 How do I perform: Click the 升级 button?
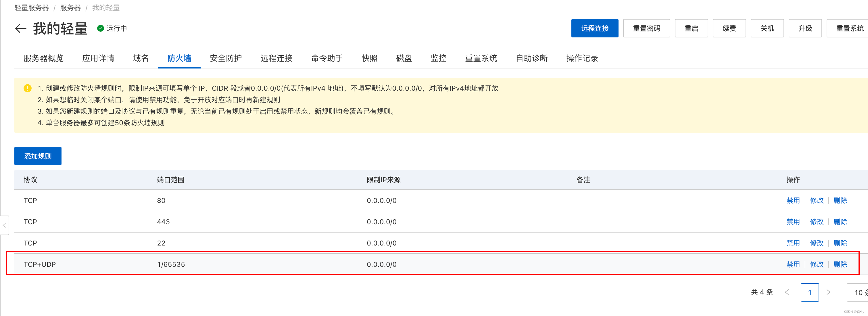tap(805, 28)
